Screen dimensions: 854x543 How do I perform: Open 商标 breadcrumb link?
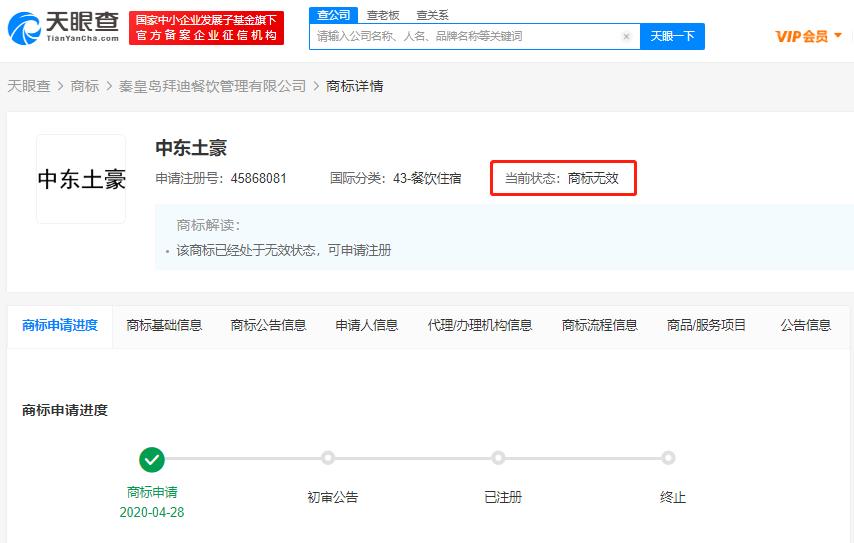coord(85,86)
